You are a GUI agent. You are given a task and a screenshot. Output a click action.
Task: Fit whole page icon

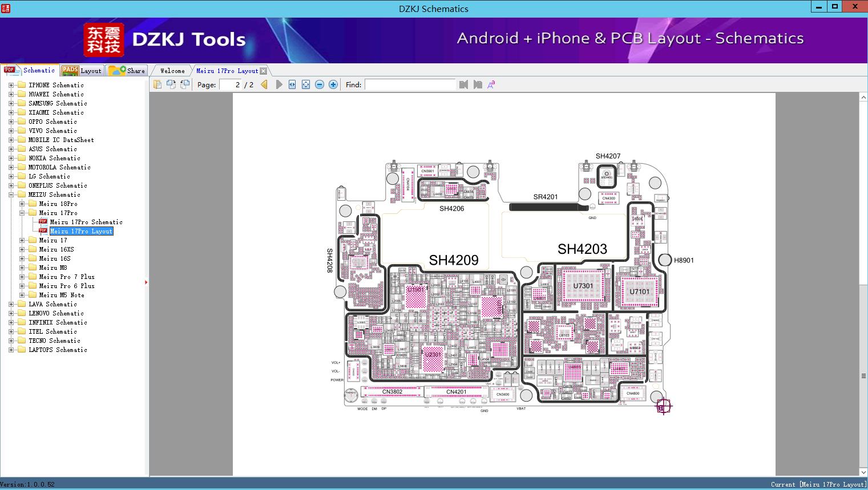click(306, 84)
